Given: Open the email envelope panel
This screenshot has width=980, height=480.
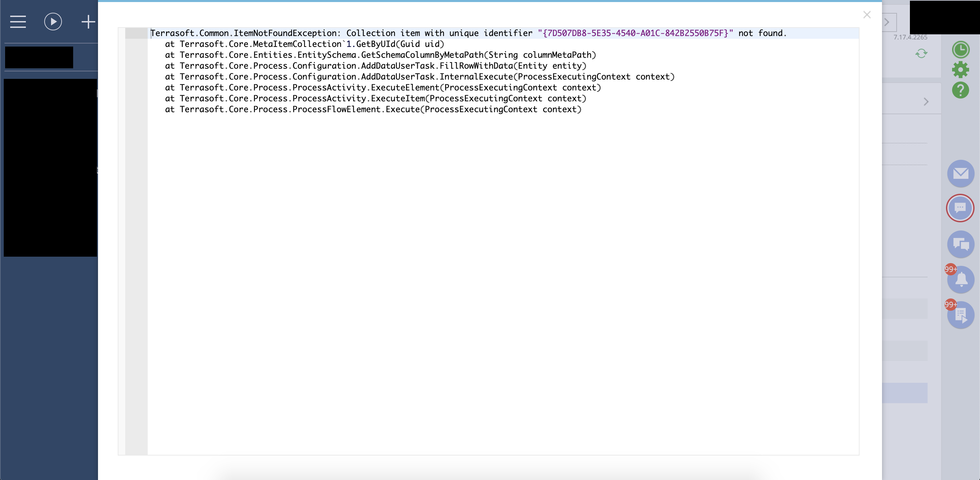Looking at the screenshot, I should [x=961, y=174].
